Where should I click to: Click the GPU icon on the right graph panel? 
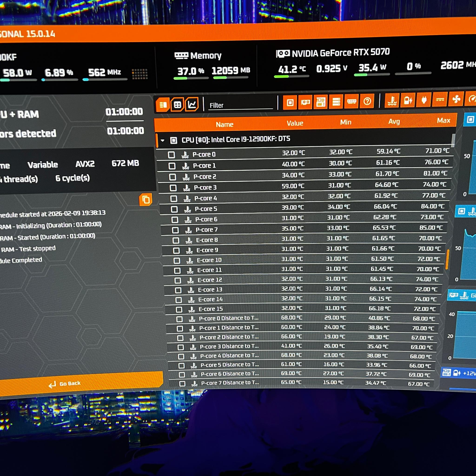454,295
